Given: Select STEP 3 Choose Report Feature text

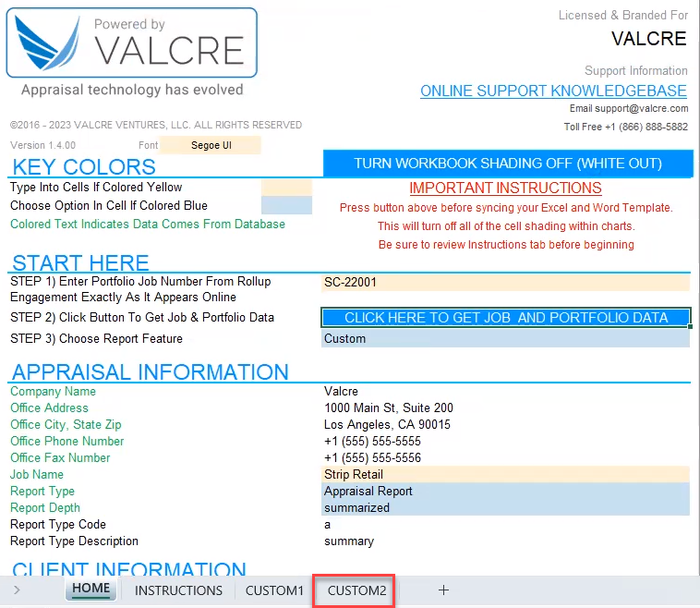Looking at the screenshot, I should coord(96,338).
